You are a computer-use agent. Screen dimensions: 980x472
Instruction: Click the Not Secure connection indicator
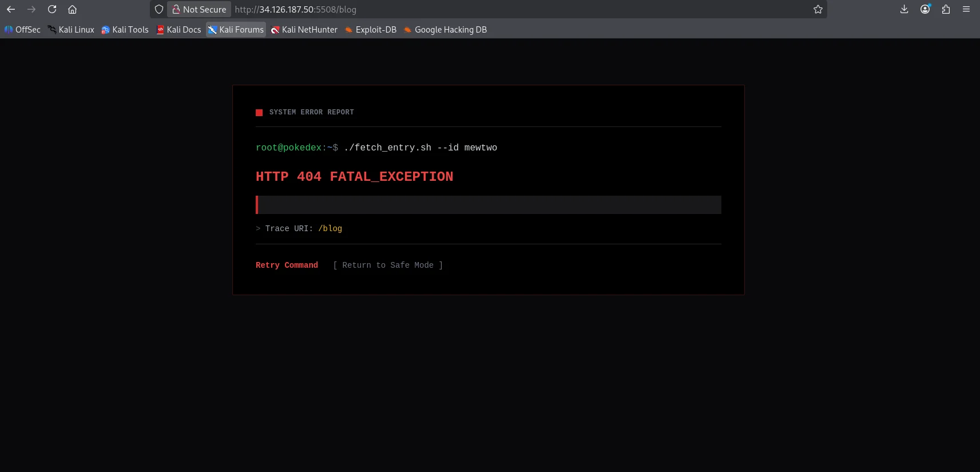pyautogui.click(x=199, y=9)
